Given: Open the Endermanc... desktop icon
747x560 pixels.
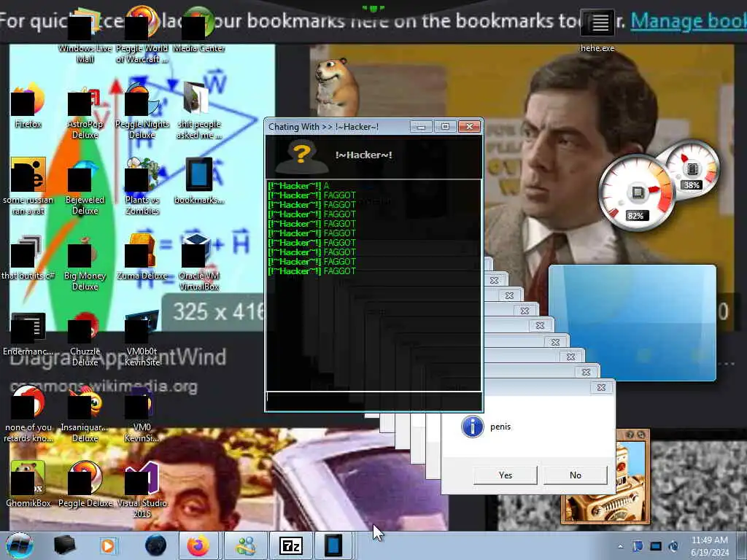Looking at the screenshot, I should pos(28,334).
